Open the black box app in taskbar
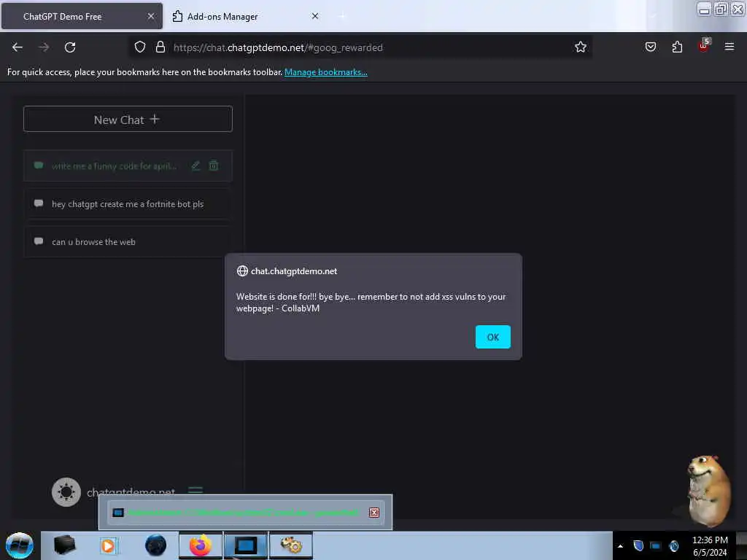This screenshot has height=560, width=747. 64,545
